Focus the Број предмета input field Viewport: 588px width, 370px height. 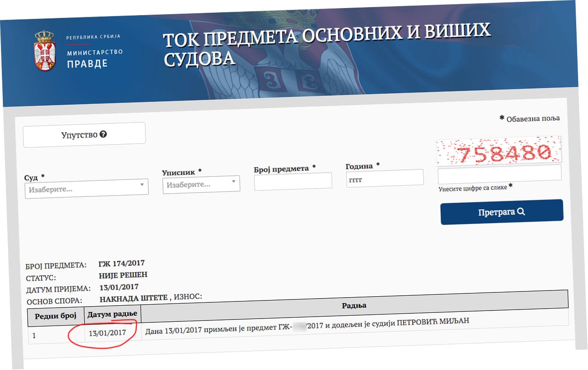click(x=293, y=181)
